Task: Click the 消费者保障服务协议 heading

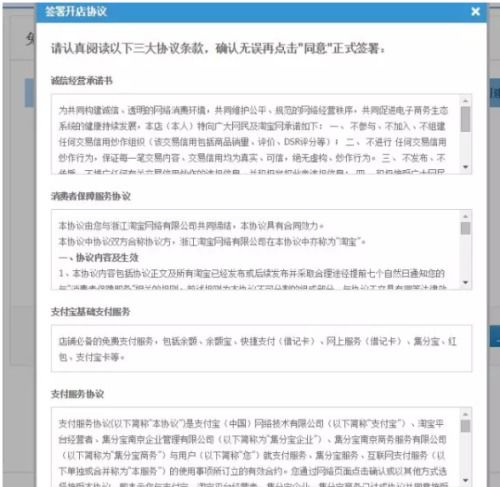Action: 91,196
